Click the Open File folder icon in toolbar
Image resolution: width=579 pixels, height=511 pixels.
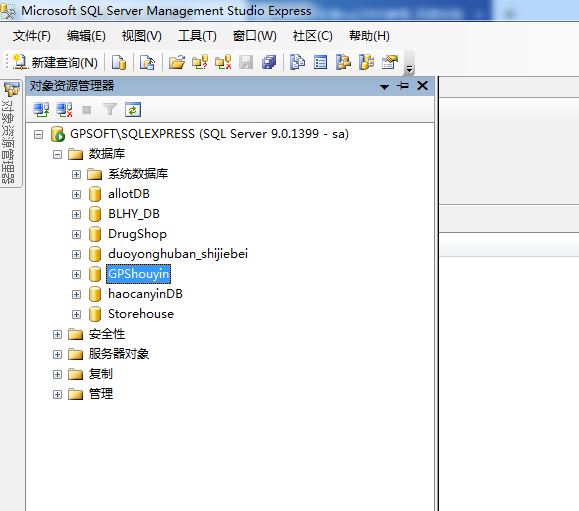177,62
